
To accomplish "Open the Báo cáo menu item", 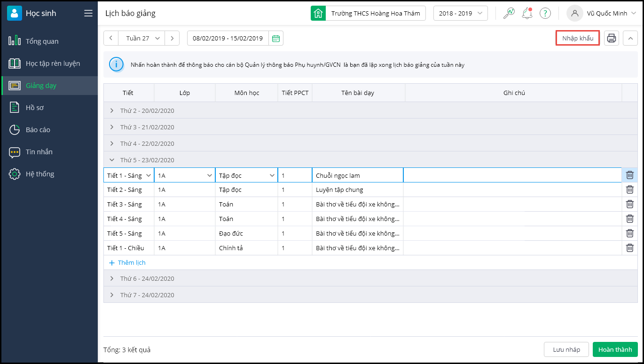I will (38, 129).
